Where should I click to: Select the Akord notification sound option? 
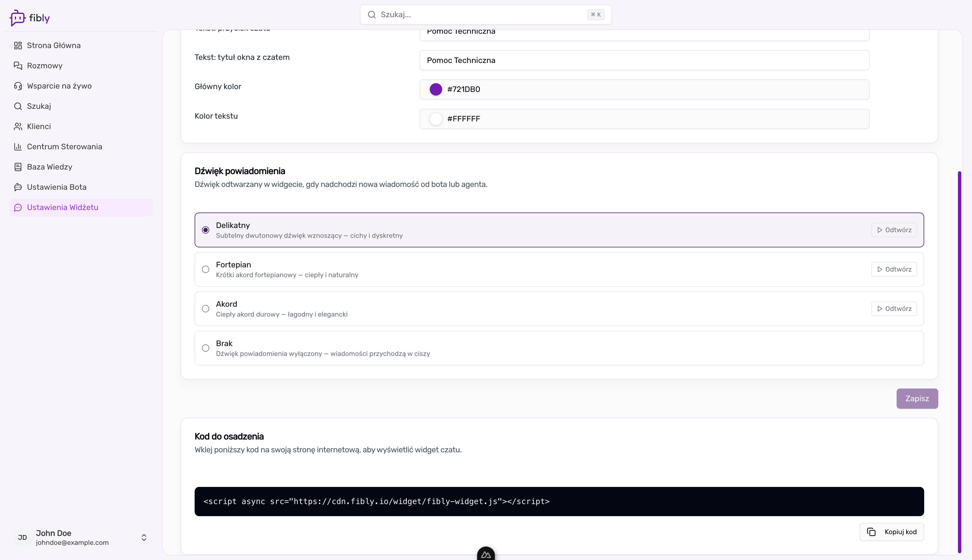(x=206, y=309)
